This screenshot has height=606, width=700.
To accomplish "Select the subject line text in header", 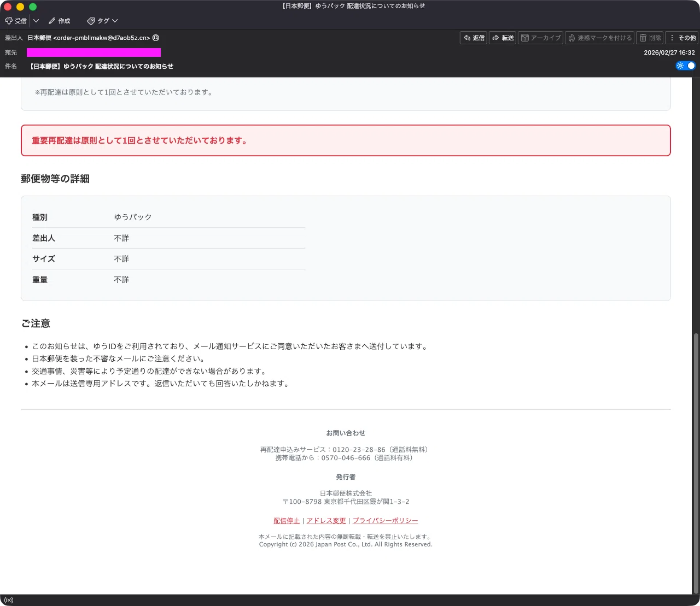I will tap(101, 66).
